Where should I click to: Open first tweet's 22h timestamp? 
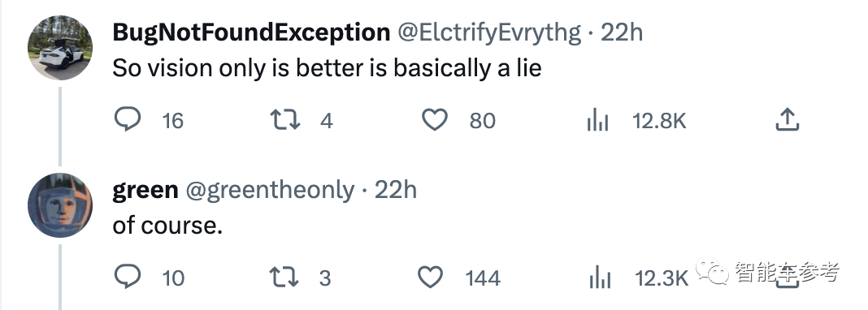(622, 32)
